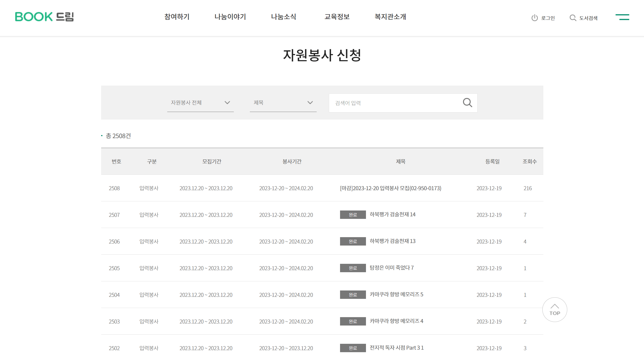Click 완료 badge on row 2507
The height and width of the screenshot is (357, 644).
353,215
